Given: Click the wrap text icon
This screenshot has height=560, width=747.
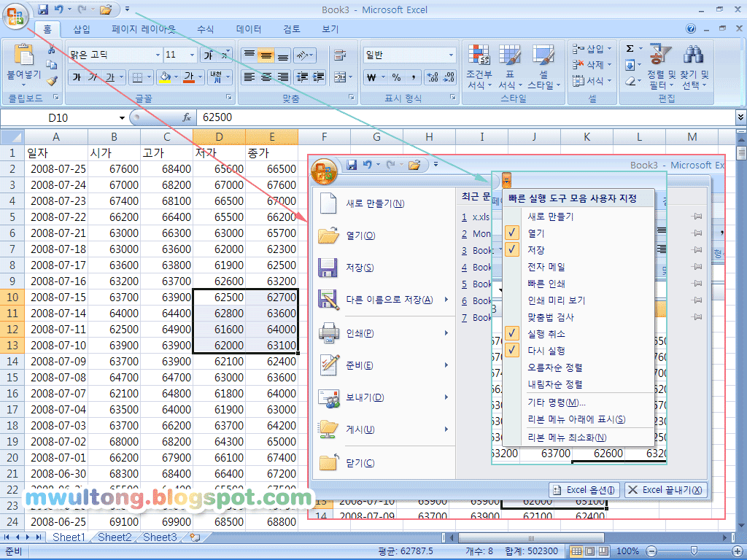Looking at the screenshot, I should 340,55.
